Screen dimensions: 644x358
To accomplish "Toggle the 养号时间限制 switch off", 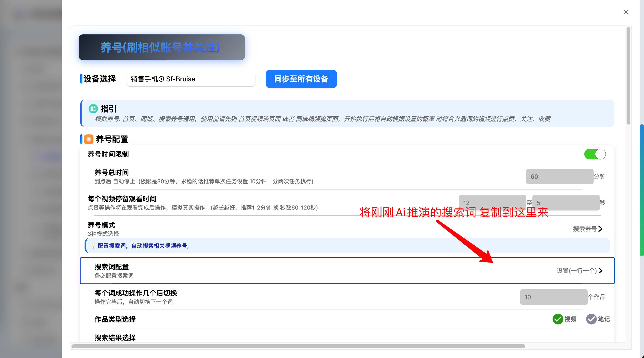I will [595, 154].
